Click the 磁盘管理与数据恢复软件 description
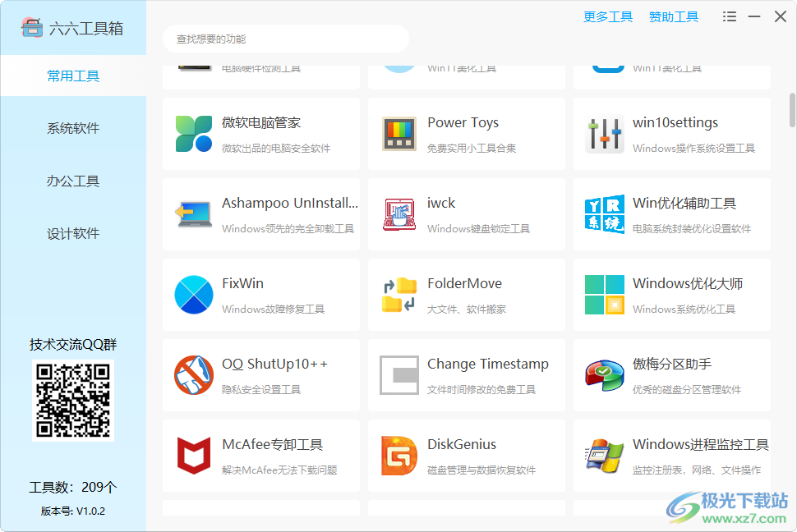Screen dimensions: 797x532 tap(481, 470)
